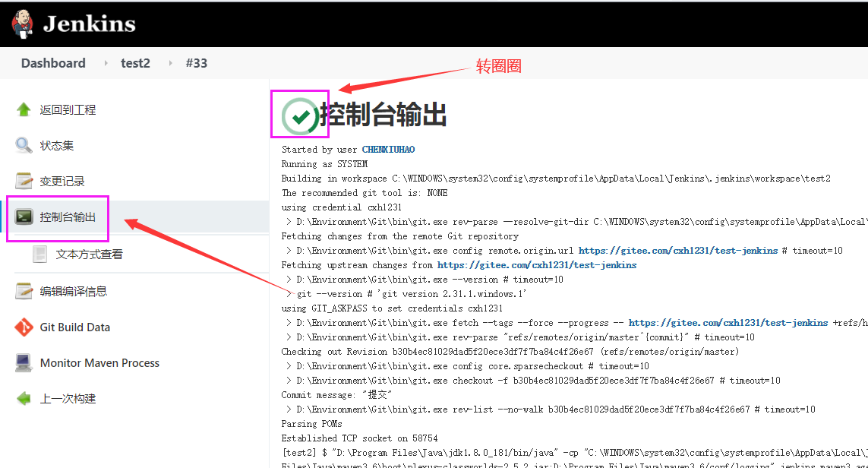Viewport: 868px width, 468px height.
Task: Click 'Fetching changes from the remote Git repository'
Action: click(399, 236)
